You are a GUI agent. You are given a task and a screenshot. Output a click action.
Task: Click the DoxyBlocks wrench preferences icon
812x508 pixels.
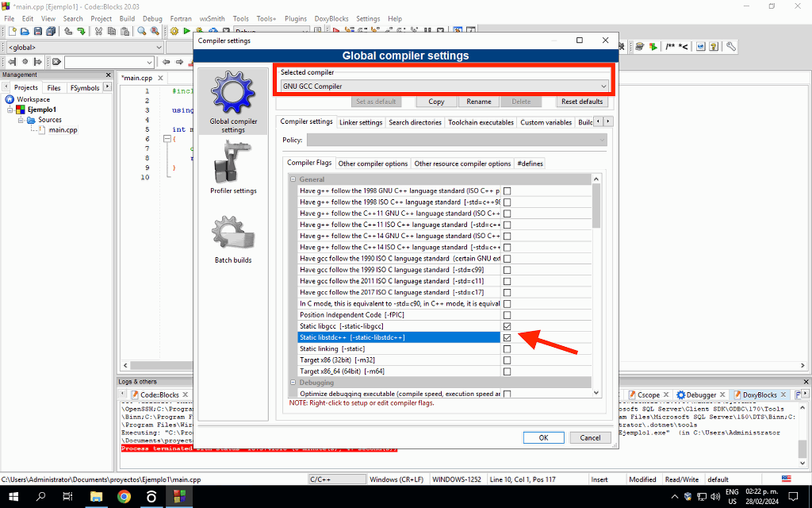730,47
